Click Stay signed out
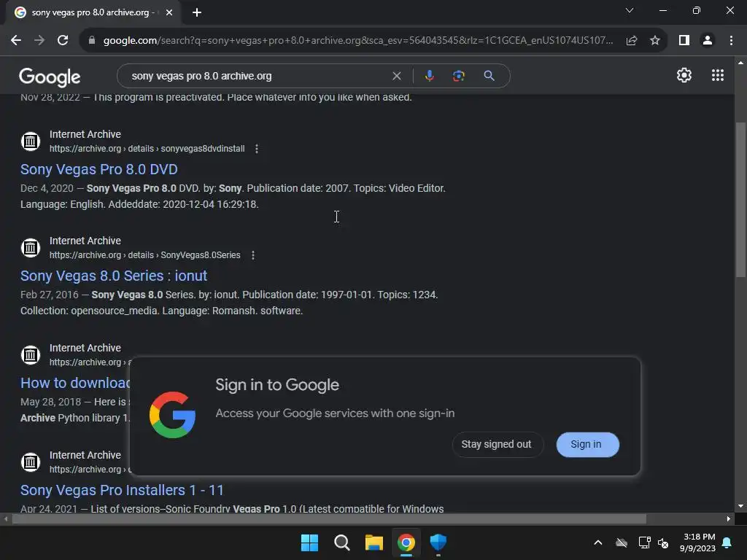747x560 pixels. 496,444
